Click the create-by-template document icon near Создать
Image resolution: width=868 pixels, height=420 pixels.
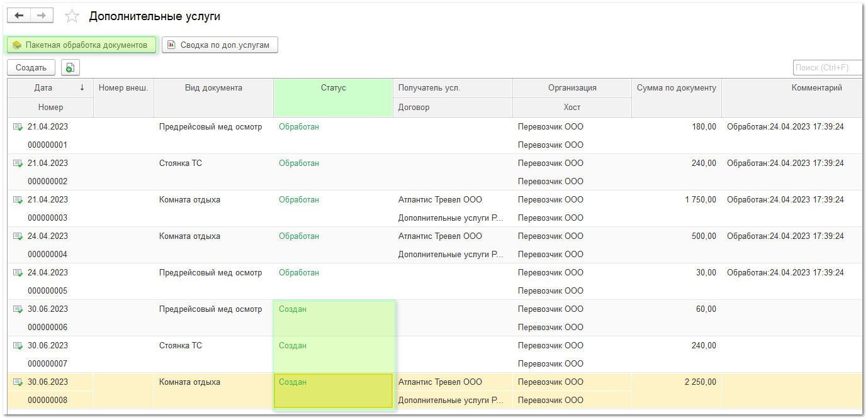pyautogui.click(x=69, y=67)
